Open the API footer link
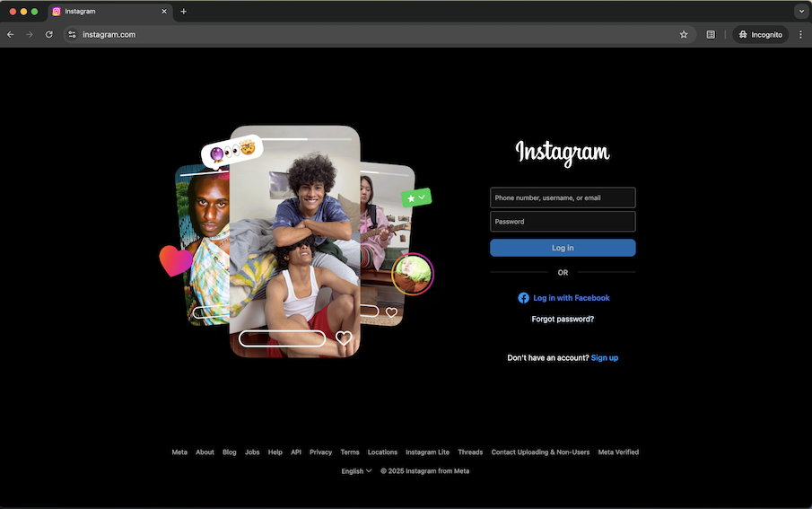The height and width of the screenshot is (509, 812). pos(296,452)
